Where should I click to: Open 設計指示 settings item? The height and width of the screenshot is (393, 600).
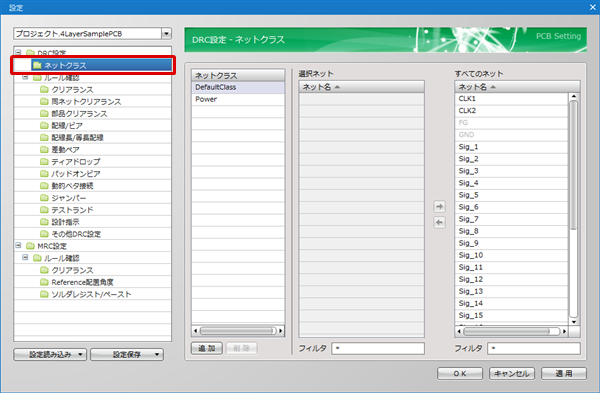click(x=65, y=222)
